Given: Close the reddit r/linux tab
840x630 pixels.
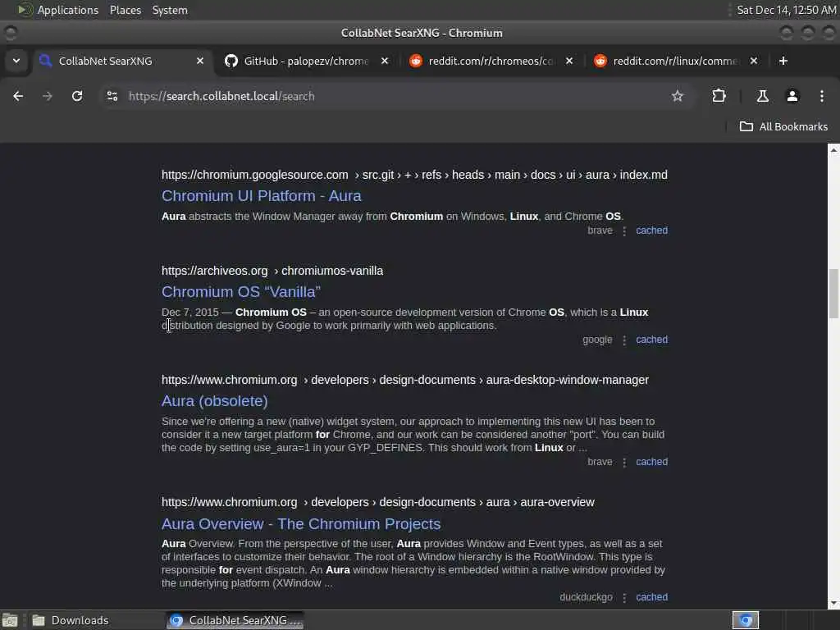Looking at the screenshot, I should 753,61.
